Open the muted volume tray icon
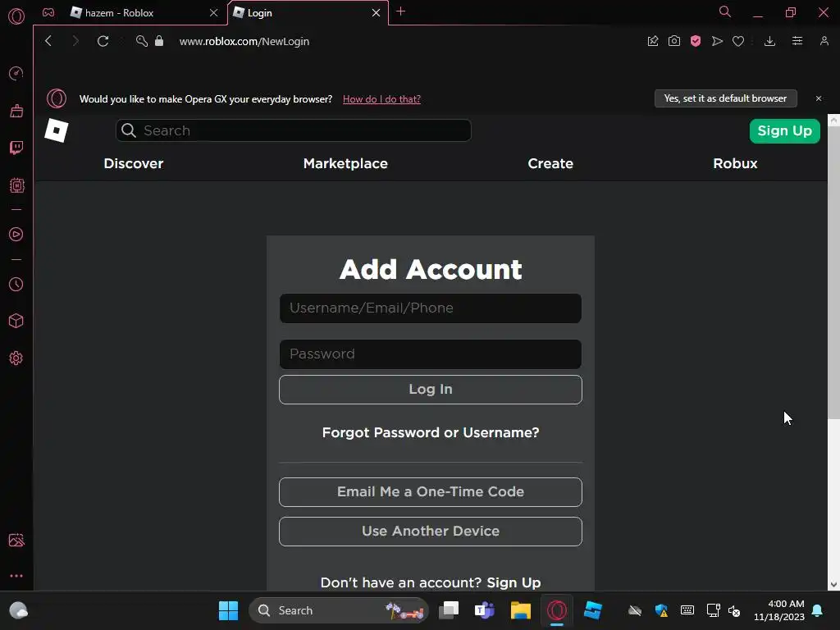 (734, 610)
